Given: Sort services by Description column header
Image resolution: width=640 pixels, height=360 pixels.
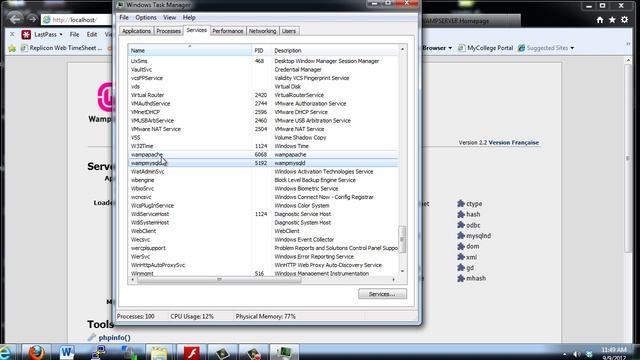Looking at the screenshot, I should pyautogui.click(x=335, y=50).
